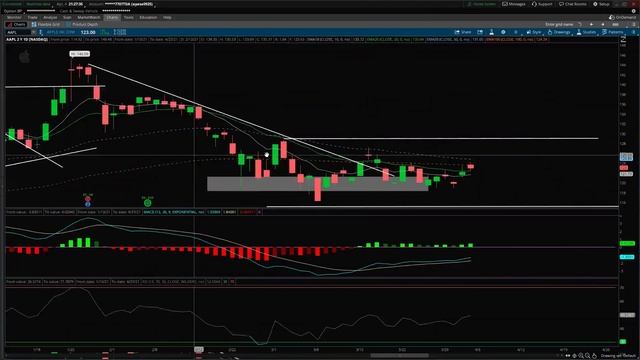Open the Scan tab
The image size is (640, 360).
[x=67, y=18]
